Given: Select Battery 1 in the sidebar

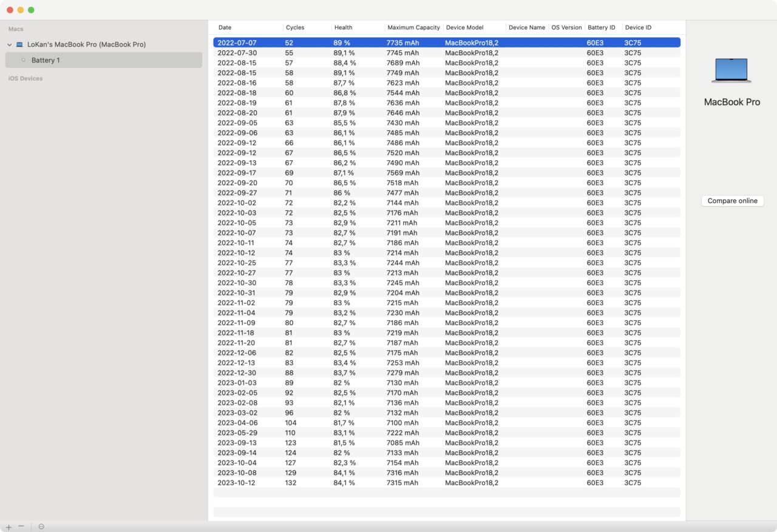Looking at the screenshot, I should click(x=104, y=60).
